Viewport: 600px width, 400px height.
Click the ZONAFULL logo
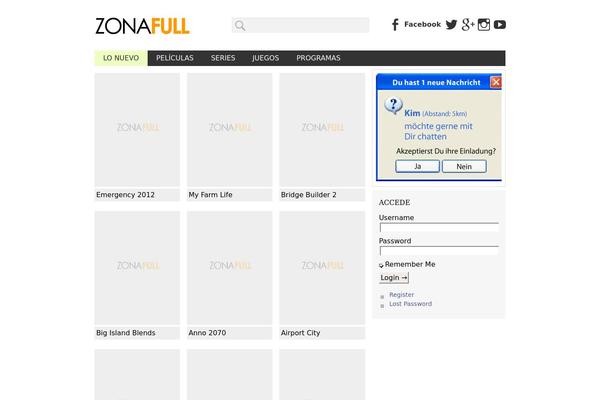pyautogui.click(x=142, y=26)
